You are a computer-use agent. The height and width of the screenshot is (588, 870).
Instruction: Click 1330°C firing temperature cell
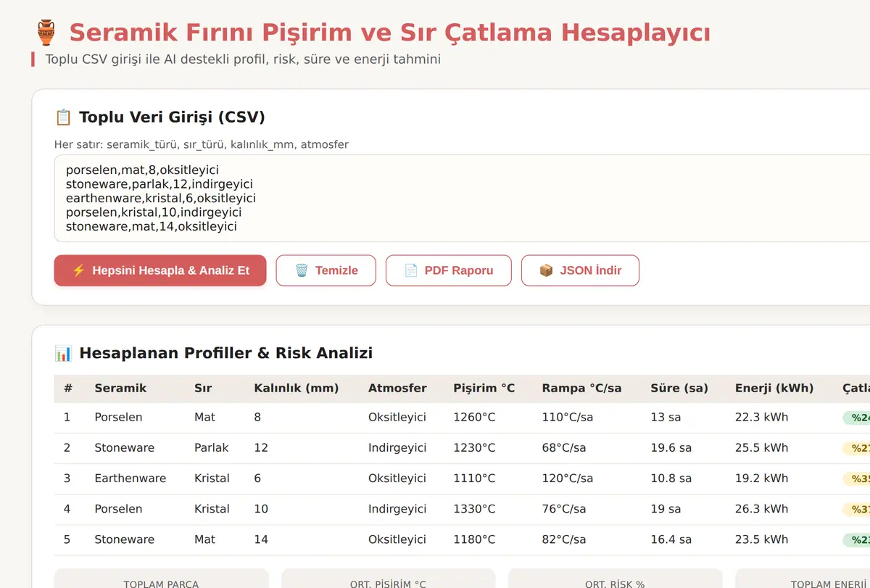coord(475,509)
